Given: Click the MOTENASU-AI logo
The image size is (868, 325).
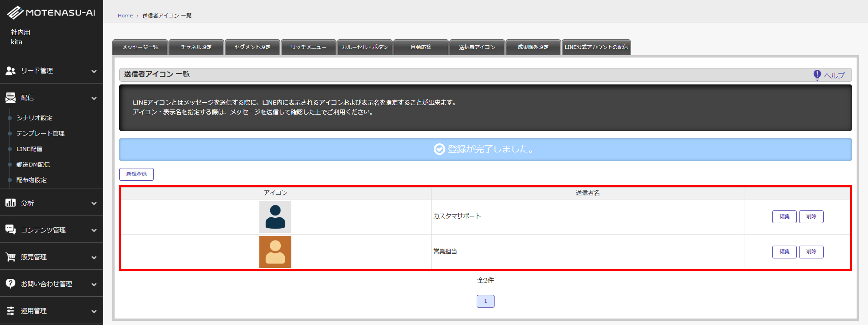Looking at the screenshot, I should point(51,13).
